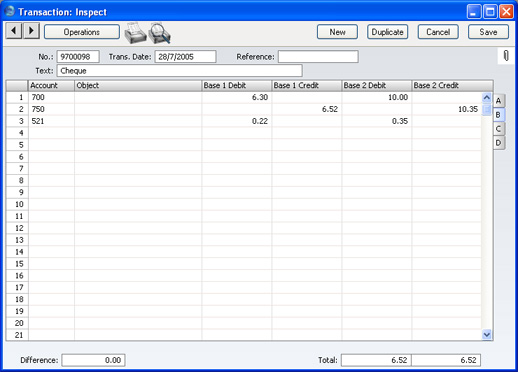Click the paperclip attachments icon

point(506,56)
